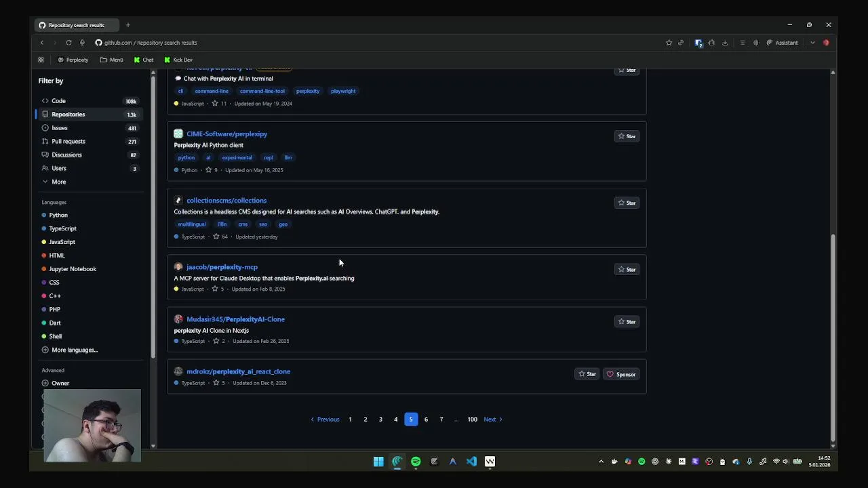Open Mudasir345/PerplexityAI-Clone repository
868x488 pixels.
[x=235, y=319]
